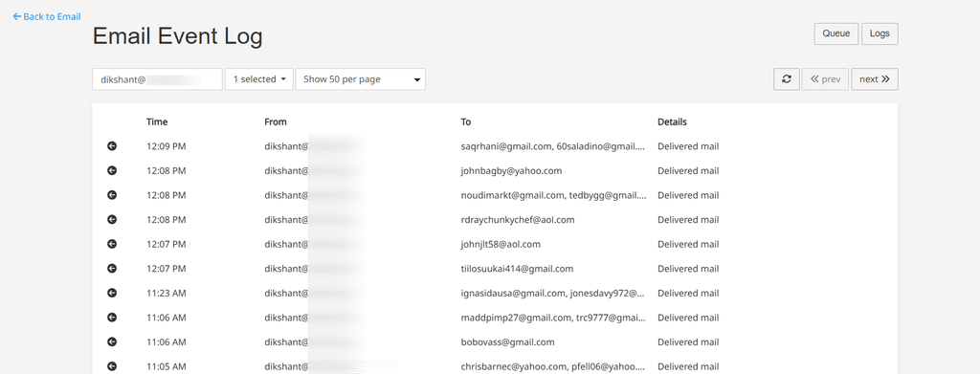980x374 pixels.
Task: Click the 12:09 PM time cell
Action: pyautogui.click(x=167, y=146)
